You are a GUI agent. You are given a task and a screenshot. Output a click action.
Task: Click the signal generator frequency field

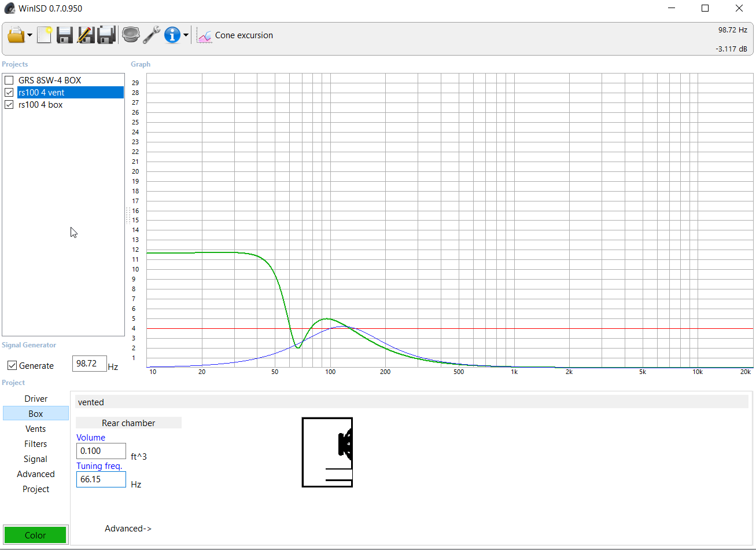click(x=90, y=364)
